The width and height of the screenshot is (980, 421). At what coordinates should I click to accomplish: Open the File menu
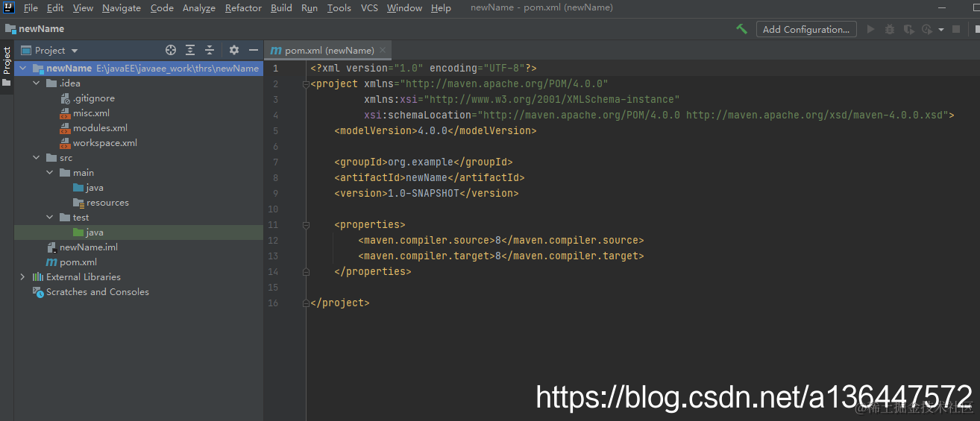click(31, 7)
